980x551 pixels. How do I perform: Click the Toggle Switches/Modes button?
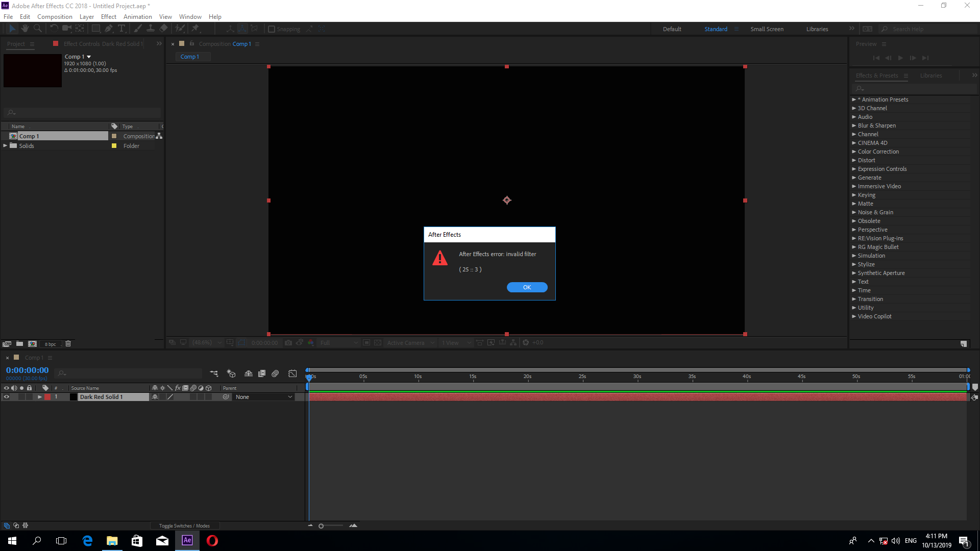[184, 525]
